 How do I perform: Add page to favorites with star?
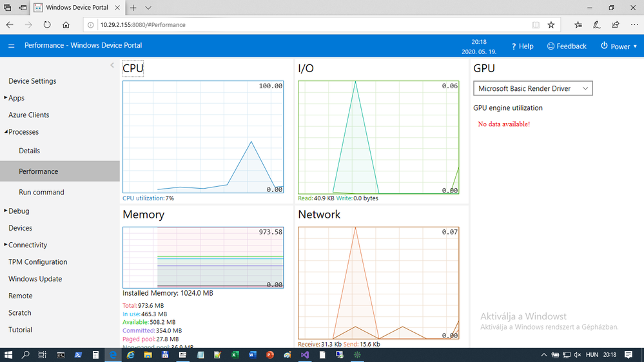551,24
